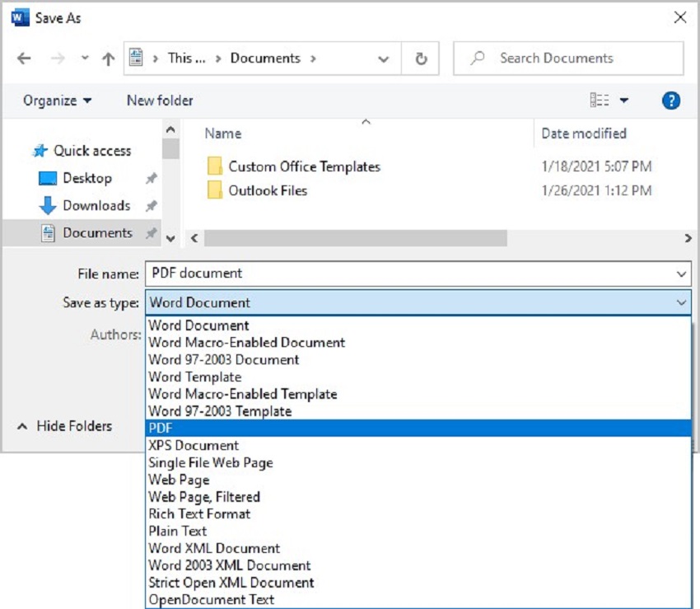Click the New folder button

coord(160,101)
